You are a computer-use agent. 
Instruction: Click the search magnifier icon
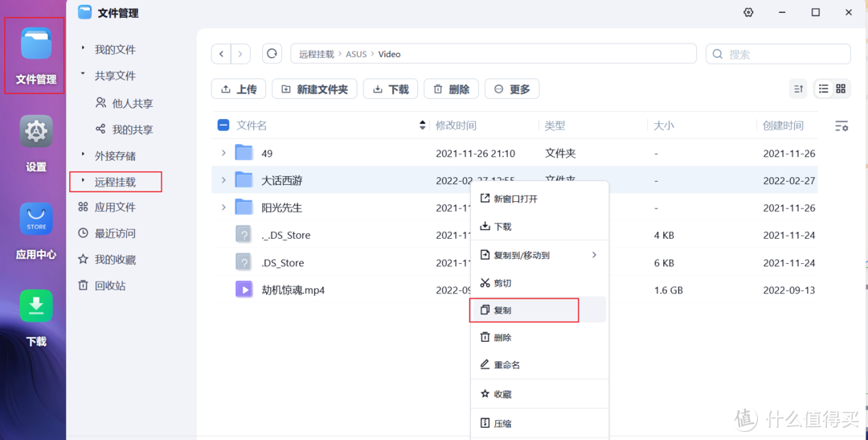click(718, 55)
